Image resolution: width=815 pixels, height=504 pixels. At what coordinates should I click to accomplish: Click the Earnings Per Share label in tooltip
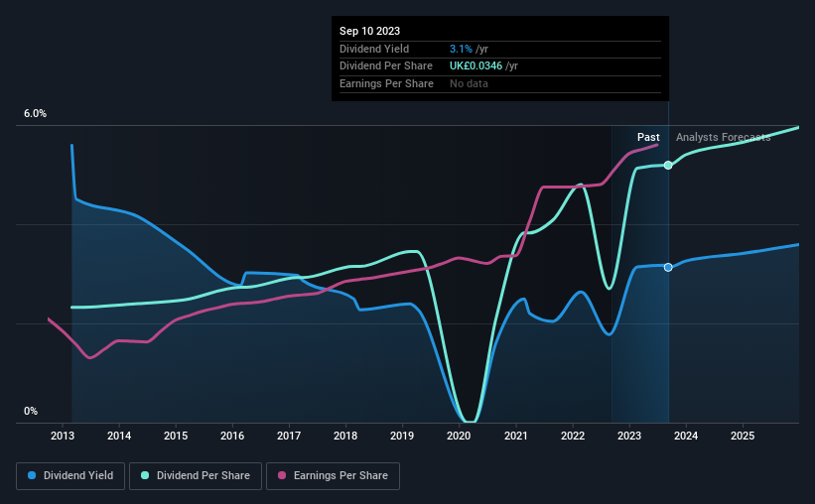click(386, 83)
